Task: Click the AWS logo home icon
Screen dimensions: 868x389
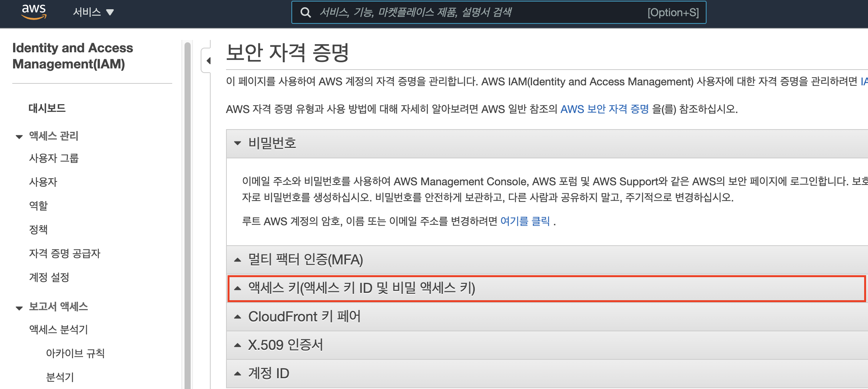Action: (x=34, y=12)
